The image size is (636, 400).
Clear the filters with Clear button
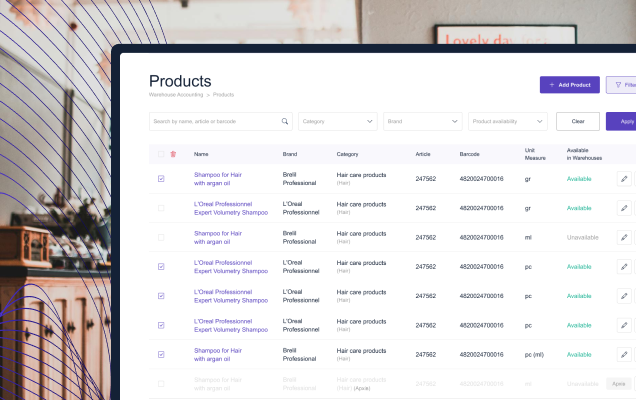point(578,121)
